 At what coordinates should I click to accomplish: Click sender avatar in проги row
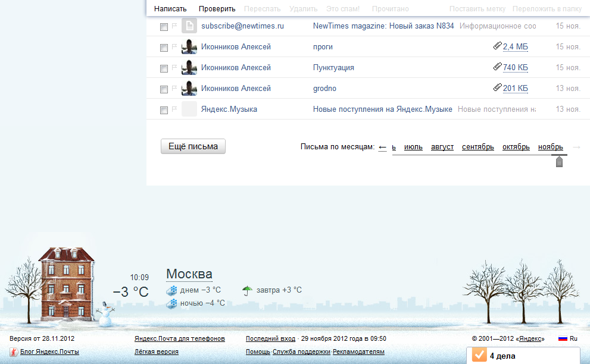tap(189, 46)
